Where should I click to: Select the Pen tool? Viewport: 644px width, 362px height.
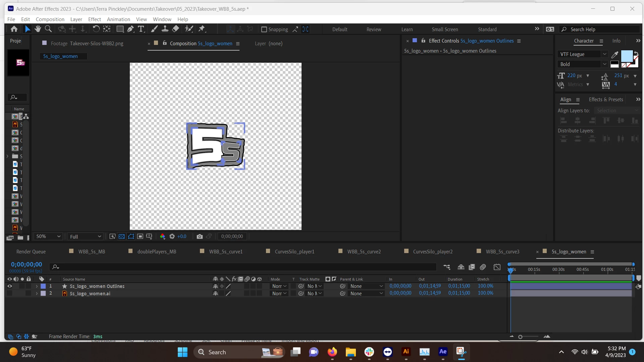coord(130,29)
